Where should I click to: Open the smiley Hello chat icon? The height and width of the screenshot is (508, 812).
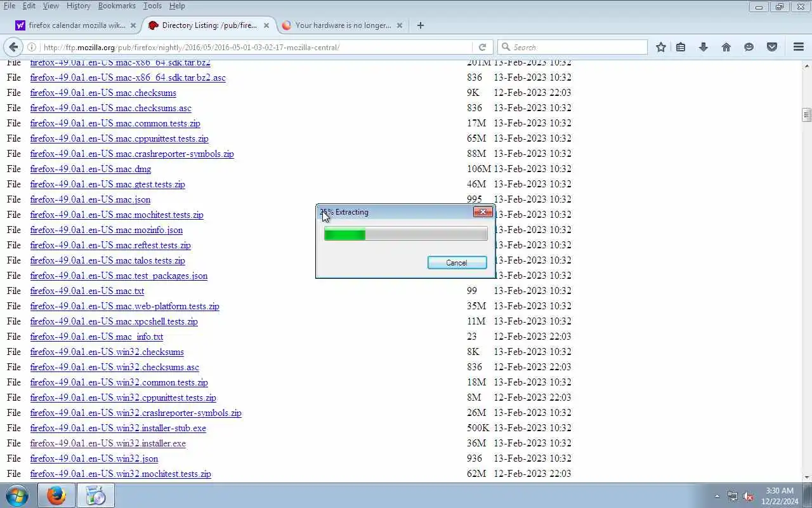[749, 47]
